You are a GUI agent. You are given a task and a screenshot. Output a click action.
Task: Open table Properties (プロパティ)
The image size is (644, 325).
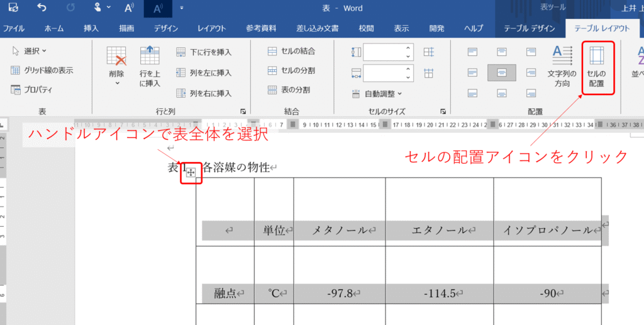tap(31, 90)
